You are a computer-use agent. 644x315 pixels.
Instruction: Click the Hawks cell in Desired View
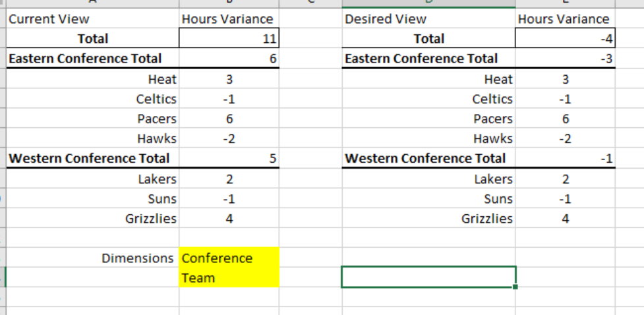428,139
